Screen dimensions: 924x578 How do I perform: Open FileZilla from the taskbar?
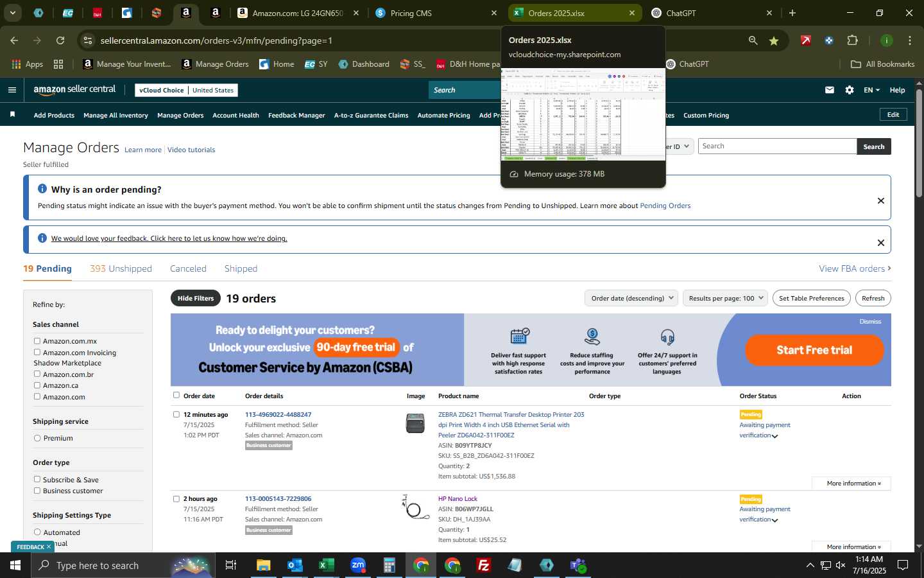click(484, 565)
